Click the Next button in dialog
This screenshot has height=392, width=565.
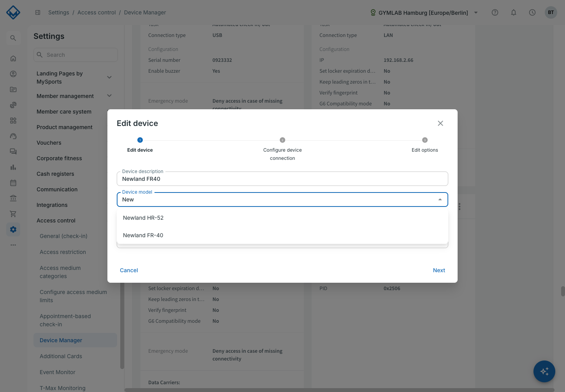click(439, 270)
